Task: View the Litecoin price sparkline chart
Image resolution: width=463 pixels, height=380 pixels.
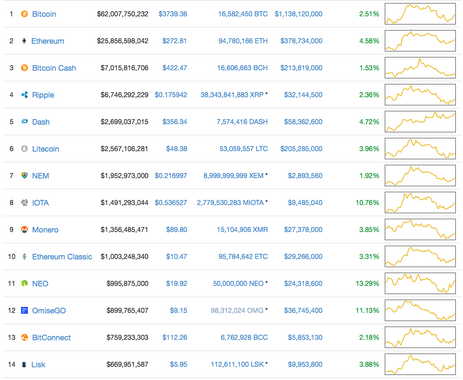Action: [420, 149]
